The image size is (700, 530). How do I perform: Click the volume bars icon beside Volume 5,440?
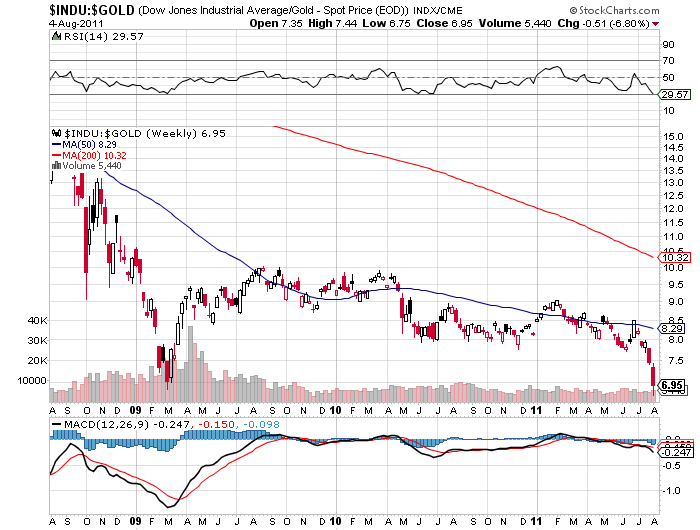tap(56, 166)
